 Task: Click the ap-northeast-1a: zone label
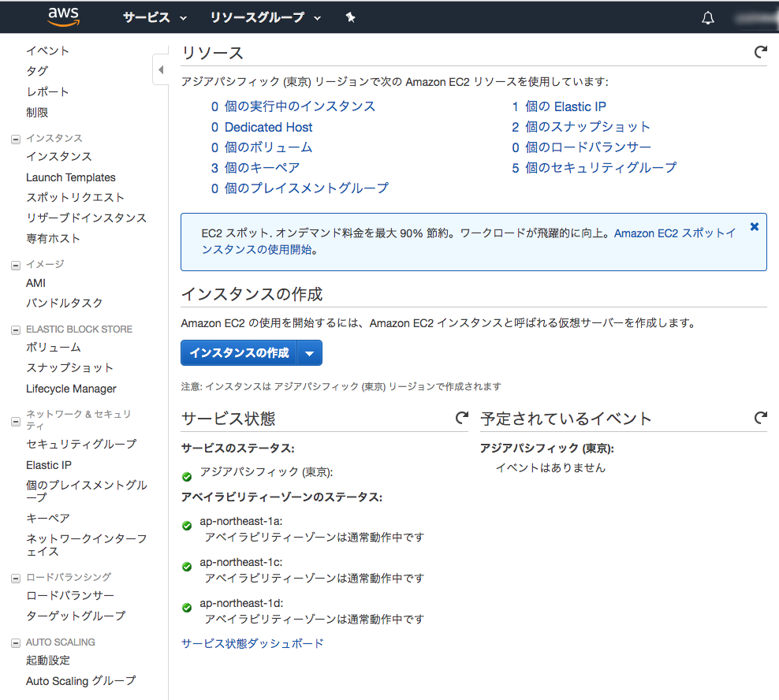click(241, 521)
